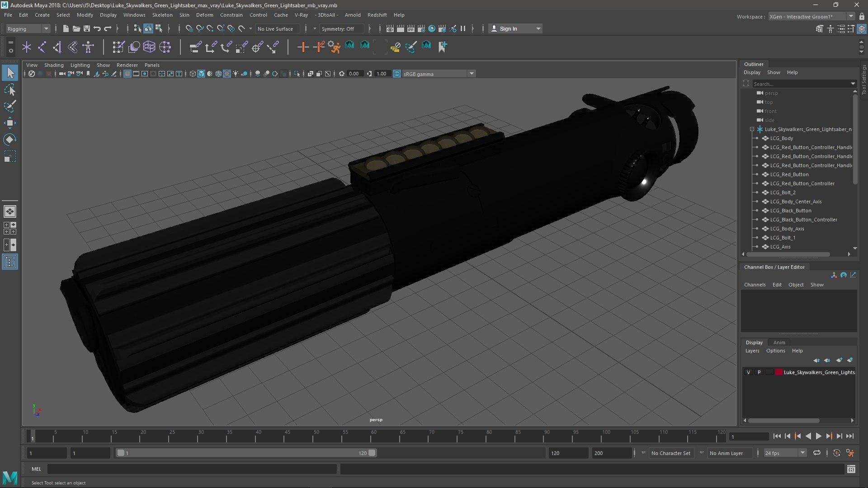Image resolution: width=868 pixels, height=488 pixels.
Task: Click frame 60 on the timeline
Action: pyautogui.click(x=374, y=437)
